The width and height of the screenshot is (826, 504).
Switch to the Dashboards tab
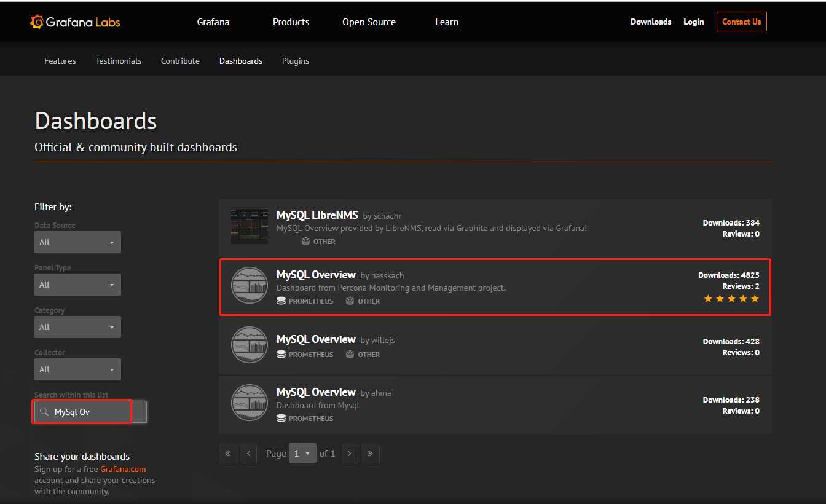tap(241, 61)
